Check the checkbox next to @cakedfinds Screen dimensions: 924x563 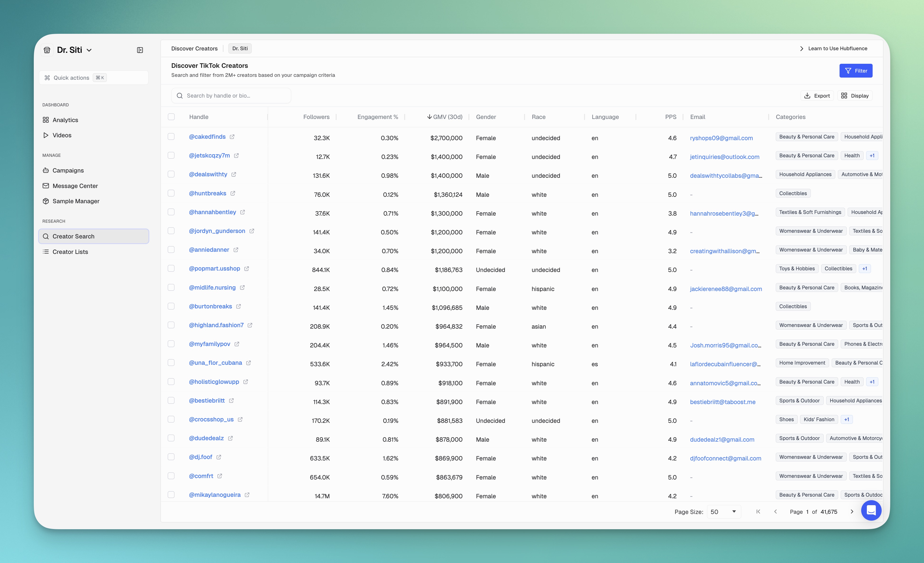[x=171, y=137]
